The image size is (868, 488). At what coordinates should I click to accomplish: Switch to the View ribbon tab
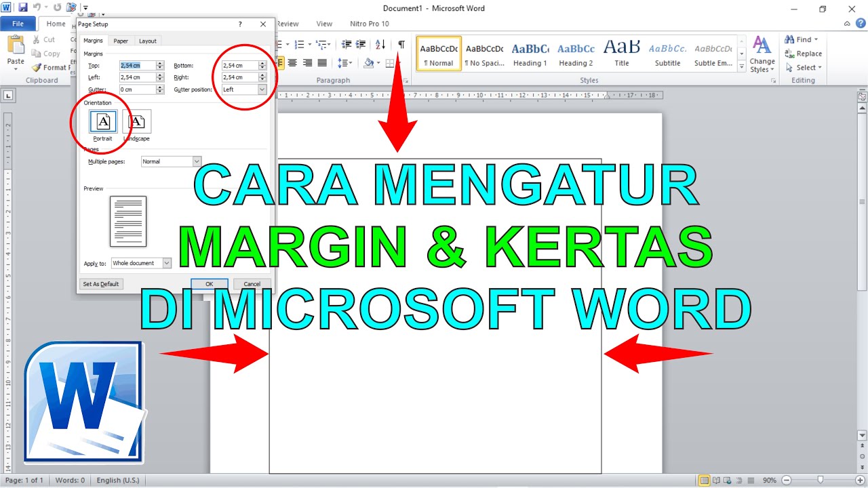tap(324, 24)
